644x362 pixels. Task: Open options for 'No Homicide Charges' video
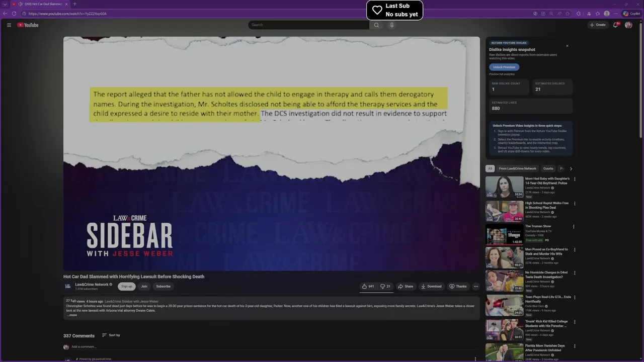point(575,273)
